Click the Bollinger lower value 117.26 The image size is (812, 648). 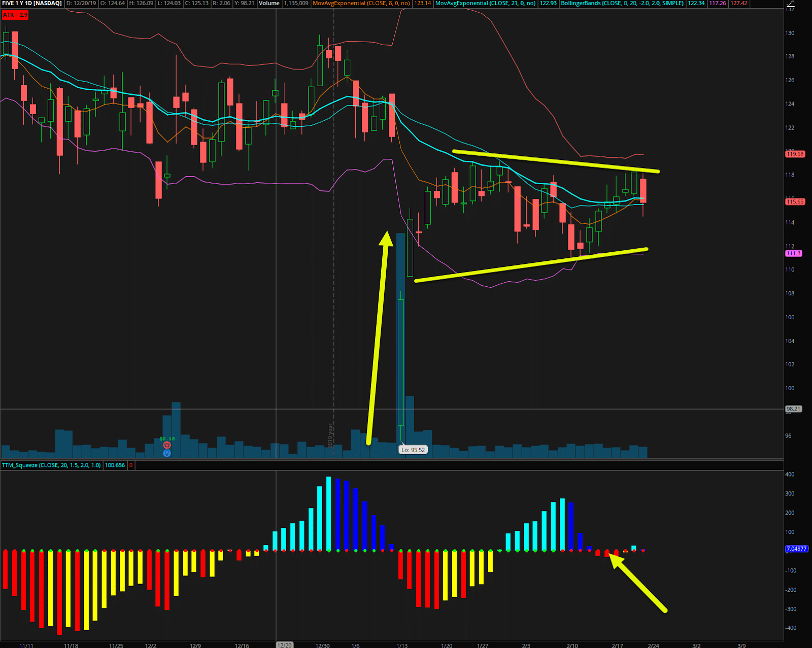pyautogui.click(x=717, y=3)
